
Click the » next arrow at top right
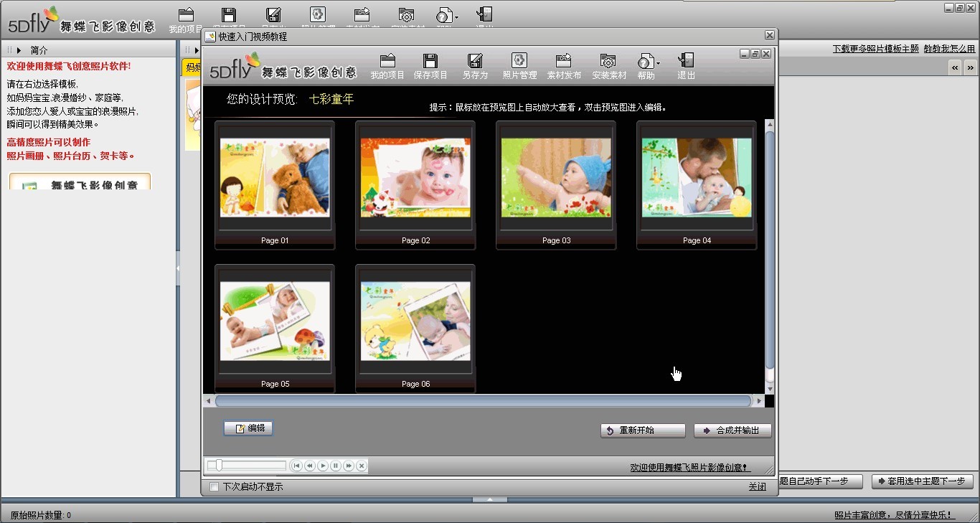[970, 67]
